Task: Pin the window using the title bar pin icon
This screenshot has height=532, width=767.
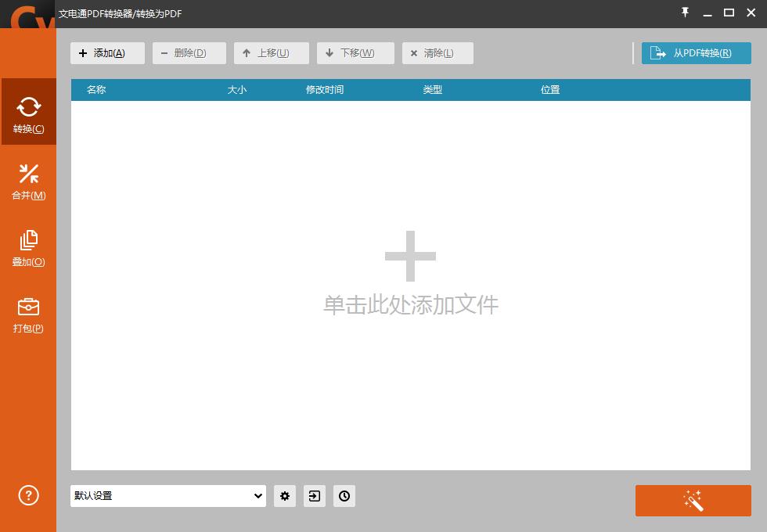Action: 685,13
